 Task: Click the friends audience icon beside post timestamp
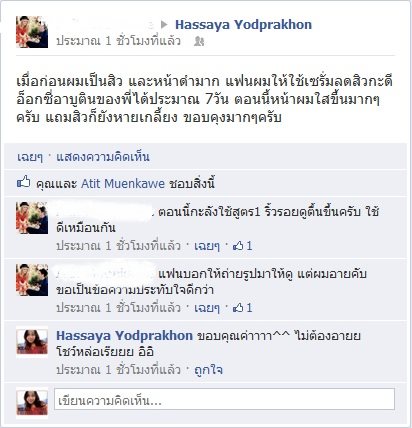[199, 41]
